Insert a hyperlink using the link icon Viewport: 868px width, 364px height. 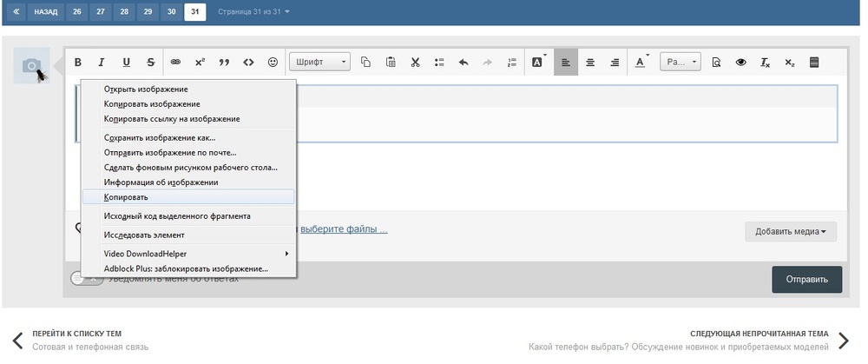coord(175,63)
